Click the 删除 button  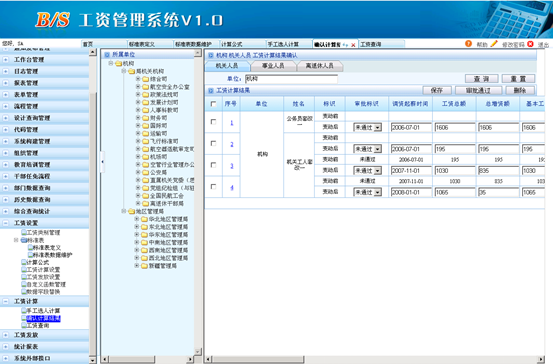point(520,90)
